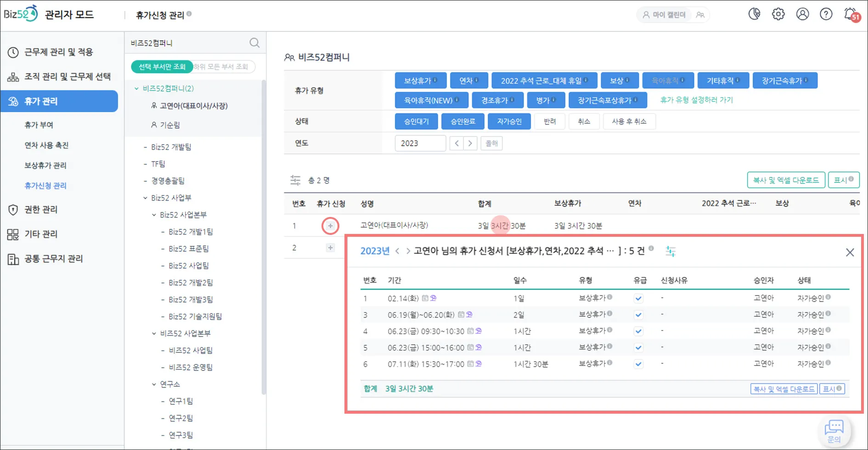
Task: Click the 올해 button
Action: click(x=491, y=143)
